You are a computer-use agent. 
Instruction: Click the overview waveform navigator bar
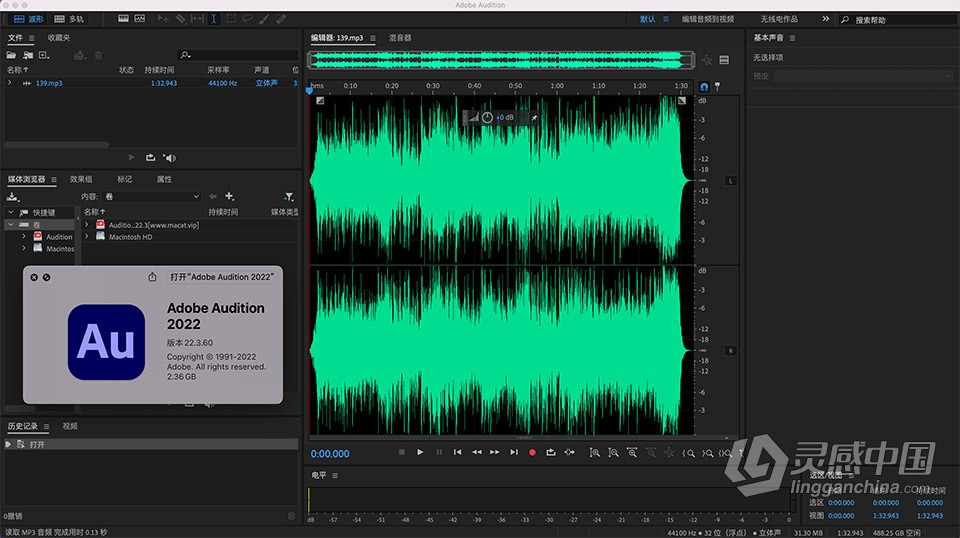pyautogui.click(x=501, y=59)
